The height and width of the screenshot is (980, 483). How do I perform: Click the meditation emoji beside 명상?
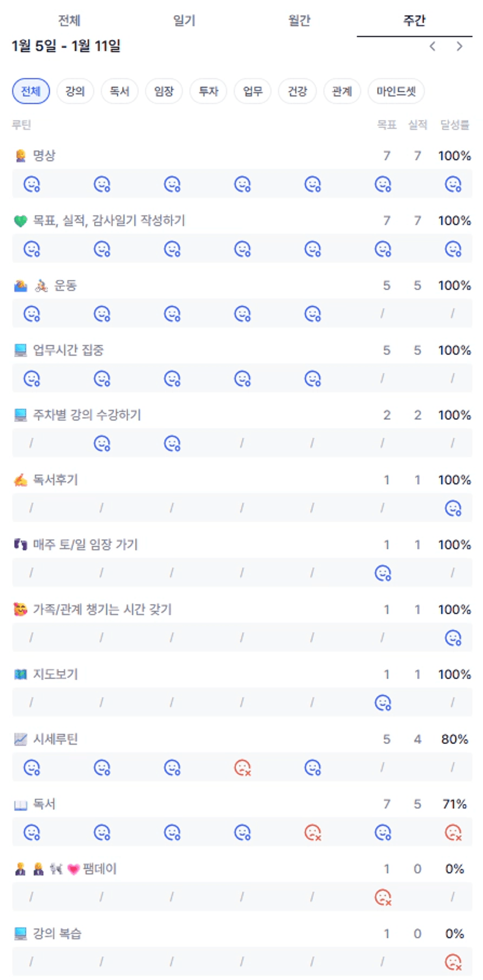coord(20,156)
